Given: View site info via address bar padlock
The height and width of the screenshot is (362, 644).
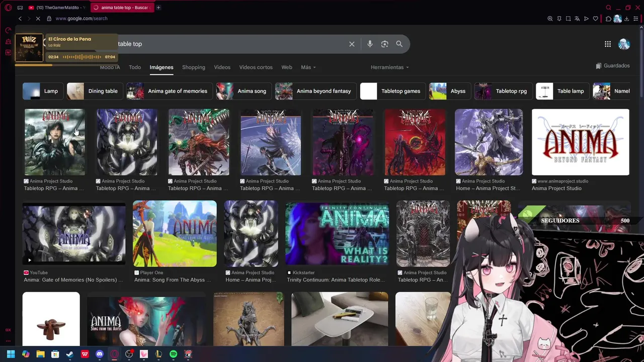Looking at the screenshot, I should click(x=49, y=19).
